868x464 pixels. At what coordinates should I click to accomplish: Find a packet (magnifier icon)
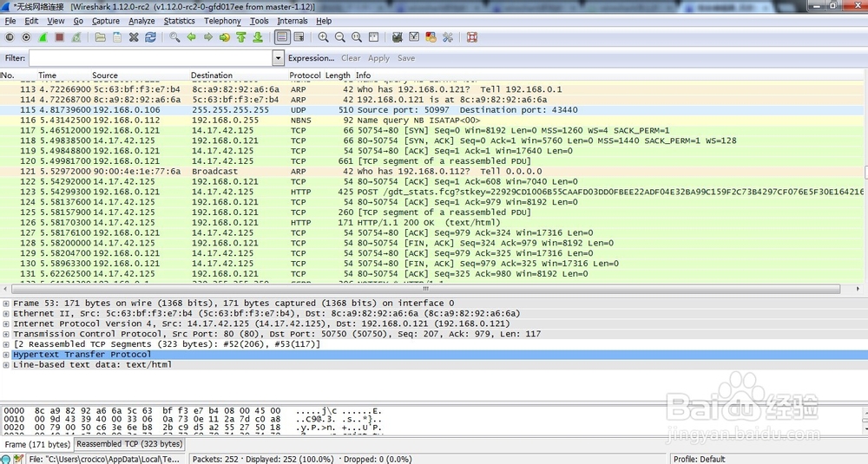click(x=174, y=37)
